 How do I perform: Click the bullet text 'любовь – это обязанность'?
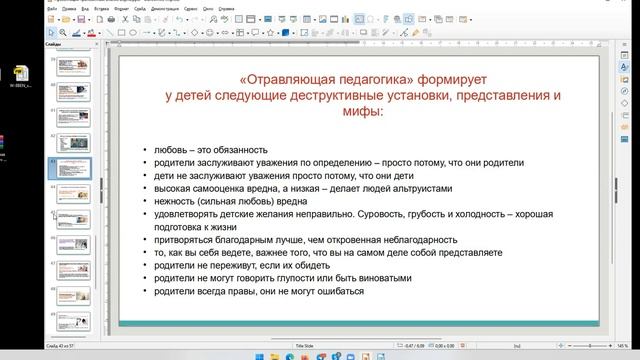click(211, 150)
